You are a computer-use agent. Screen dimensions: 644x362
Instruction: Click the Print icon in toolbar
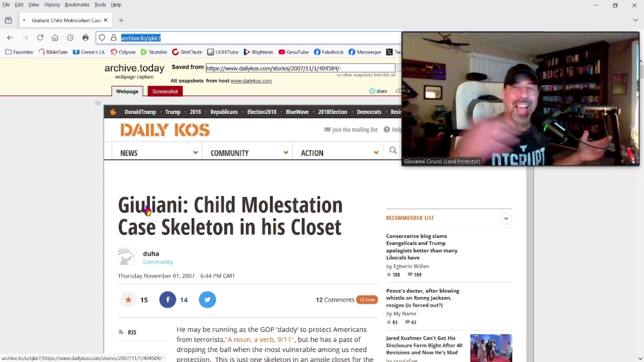click(x=86, y=38)
